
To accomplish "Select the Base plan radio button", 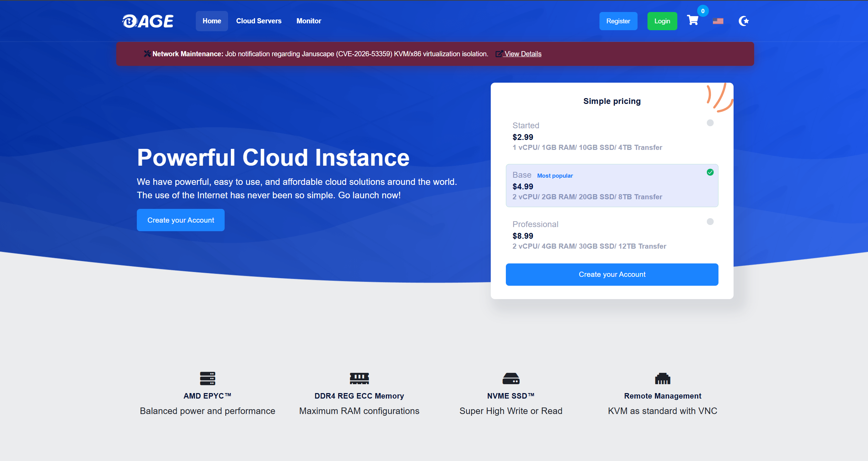I will coord(710,172).
